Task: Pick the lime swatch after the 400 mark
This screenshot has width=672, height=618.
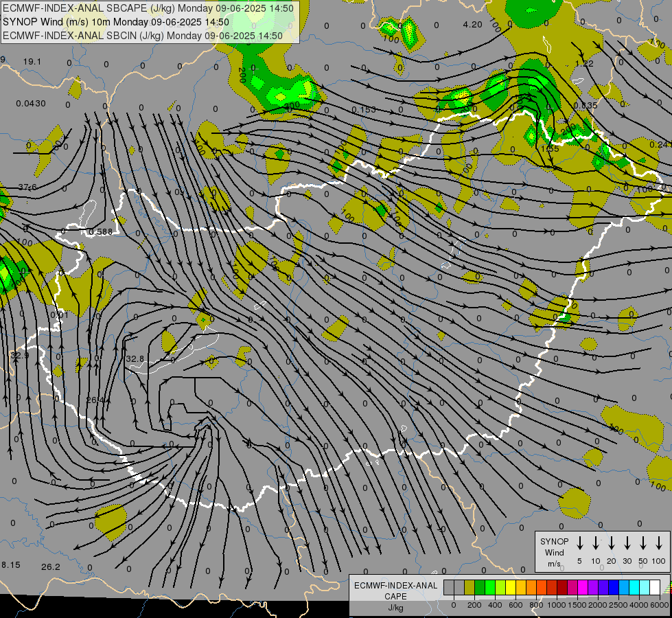Action: pos(500,587)
